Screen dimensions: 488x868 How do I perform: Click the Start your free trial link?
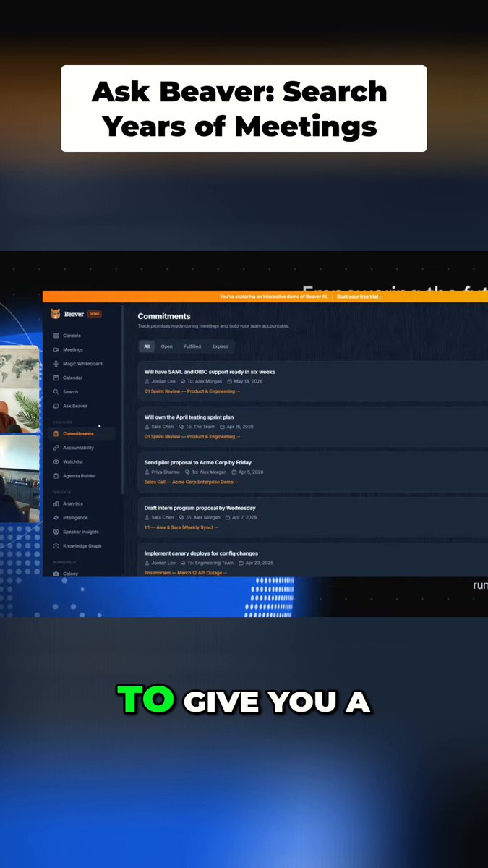(360, 297)
